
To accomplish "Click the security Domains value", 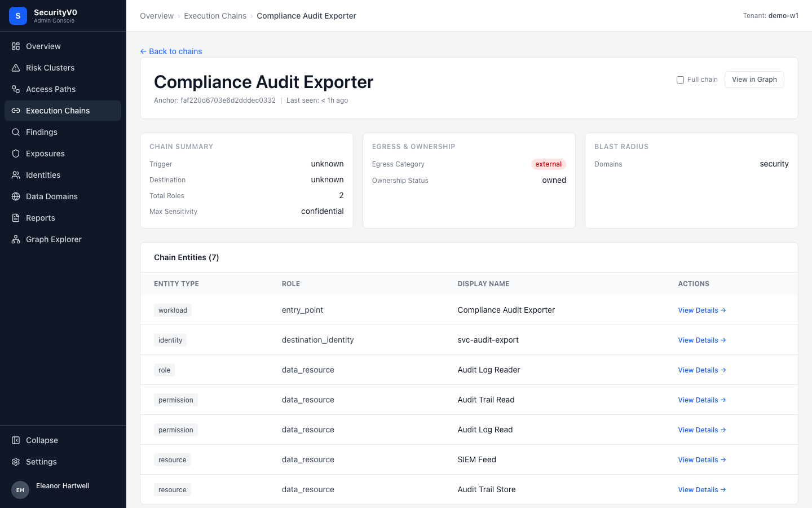I will click(774, 164).
